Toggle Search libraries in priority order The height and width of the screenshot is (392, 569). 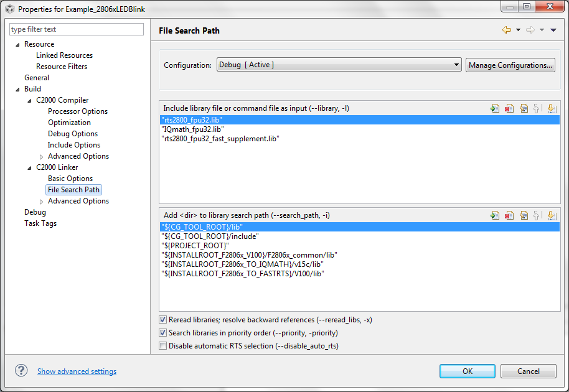point(163,333)
